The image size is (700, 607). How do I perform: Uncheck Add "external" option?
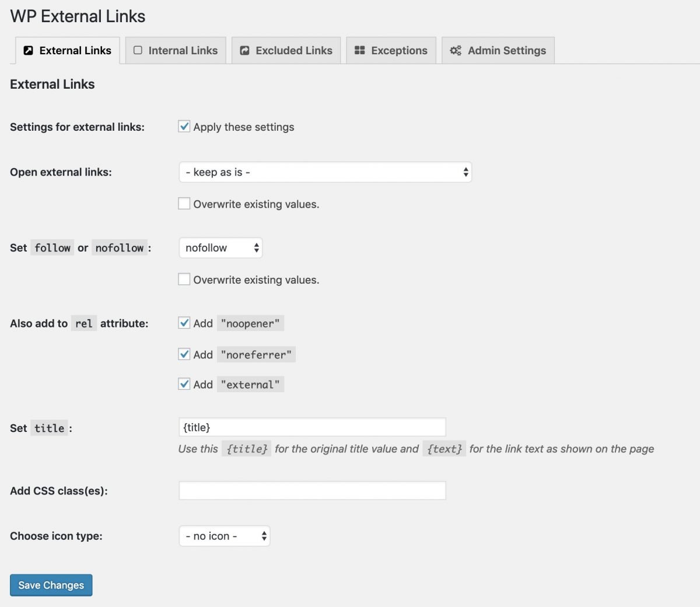[184, 383]
